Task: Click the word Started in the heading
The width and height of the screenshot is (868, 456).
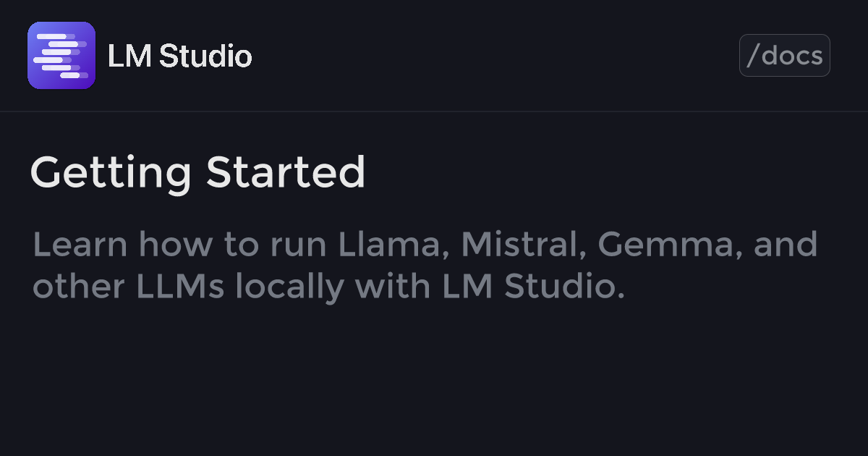Action: click(x=286, y=172)
